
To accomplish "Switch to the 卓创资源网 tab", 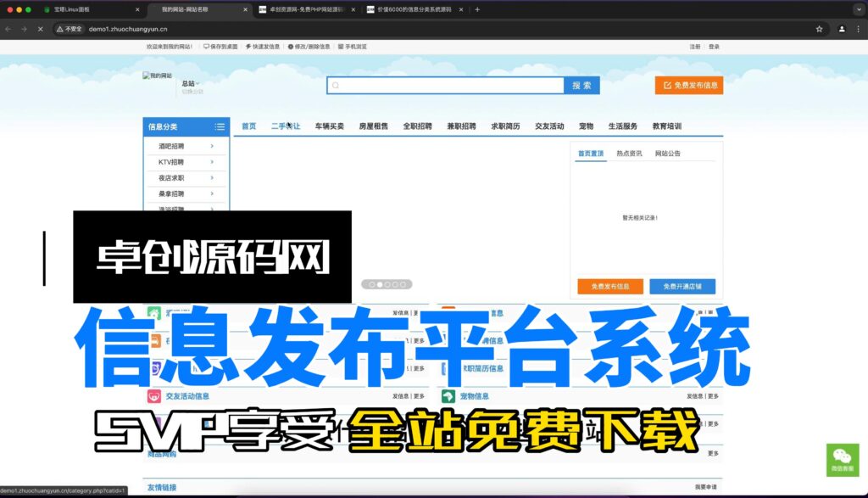I will tap(307, 9).
